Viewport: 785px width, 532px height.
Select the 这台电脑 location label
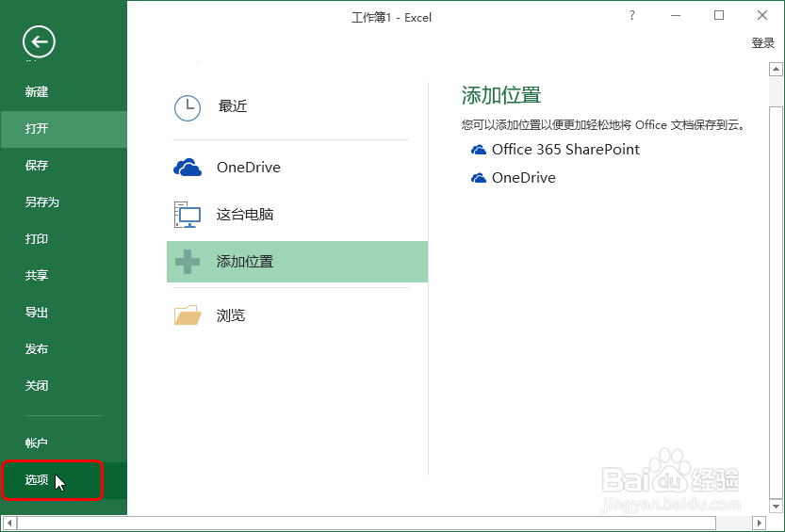(245, 215)
